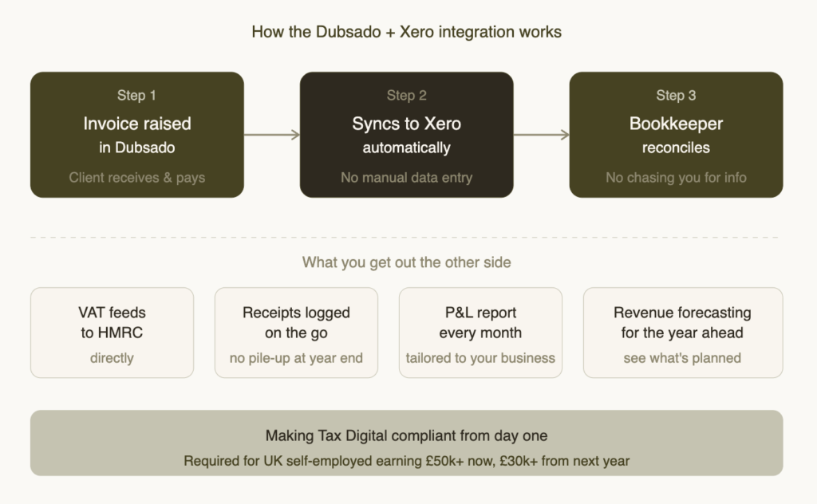Click the 'Client receives & pays' caption

[137, 177]
